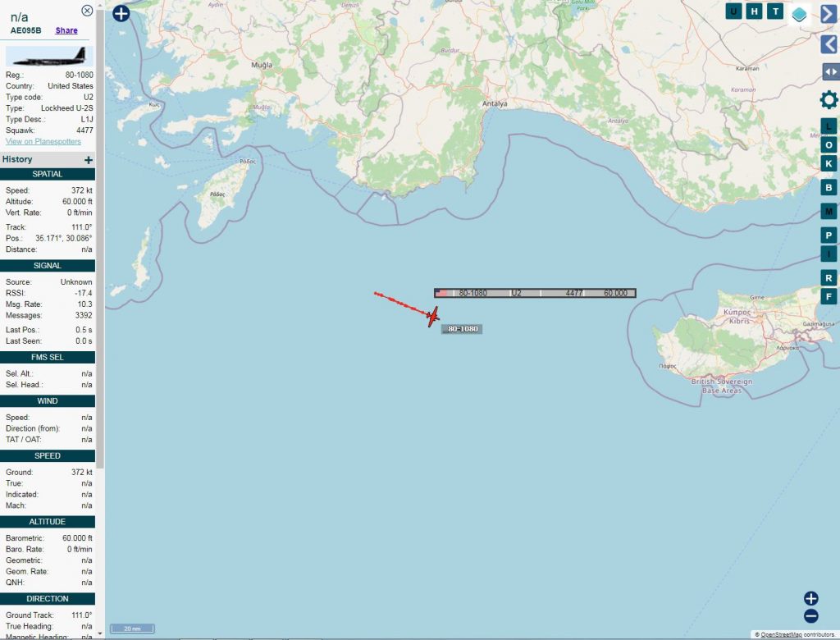840x640 pixels.
Task: Expand the History section plus icon
Action: click(89, 160)
